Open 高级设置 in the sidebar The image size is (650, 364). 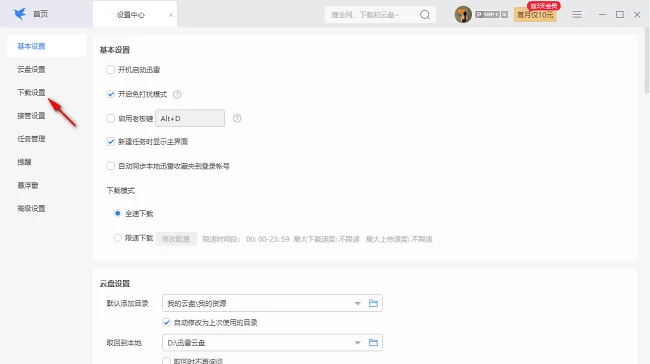pyautogui.click(x=31, y=209)
